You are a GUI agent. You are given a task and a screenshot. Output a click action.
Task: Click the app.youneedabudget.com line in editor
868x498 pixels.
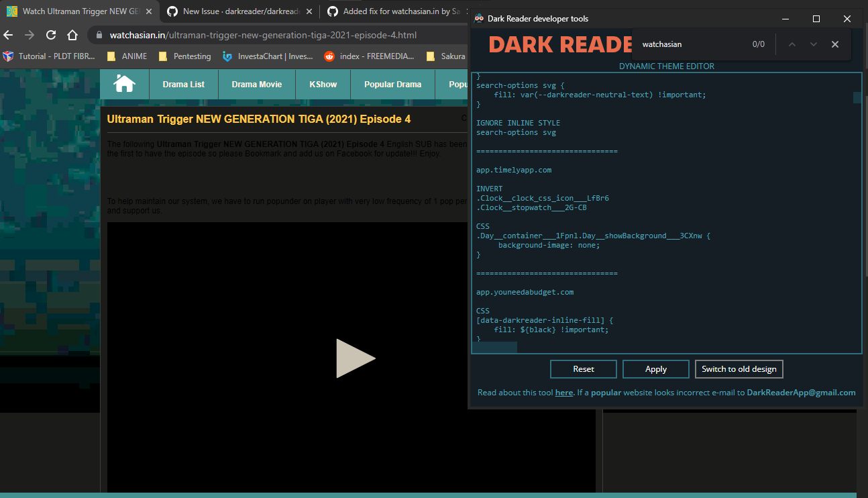click(525, 293)
